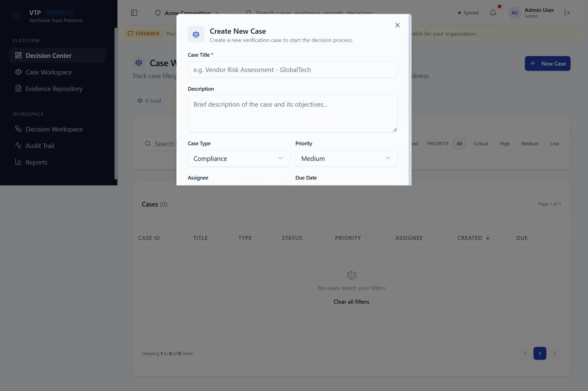Open Decision Center in sidebar
The height and width of the screenshot is (391, 588).
(57, 55)
